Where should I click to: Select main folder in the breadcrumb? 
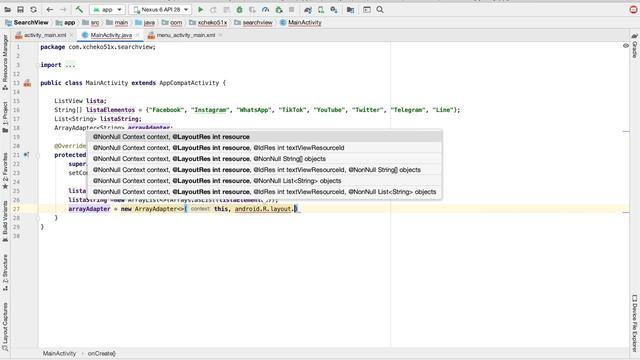click(117, 22)
